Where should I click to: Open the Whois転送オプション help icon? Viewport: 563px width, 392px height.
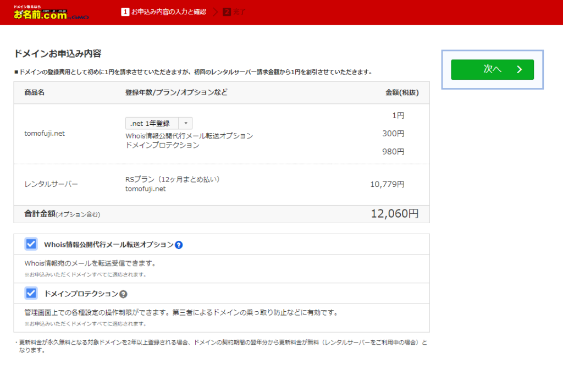coord(178,244)
